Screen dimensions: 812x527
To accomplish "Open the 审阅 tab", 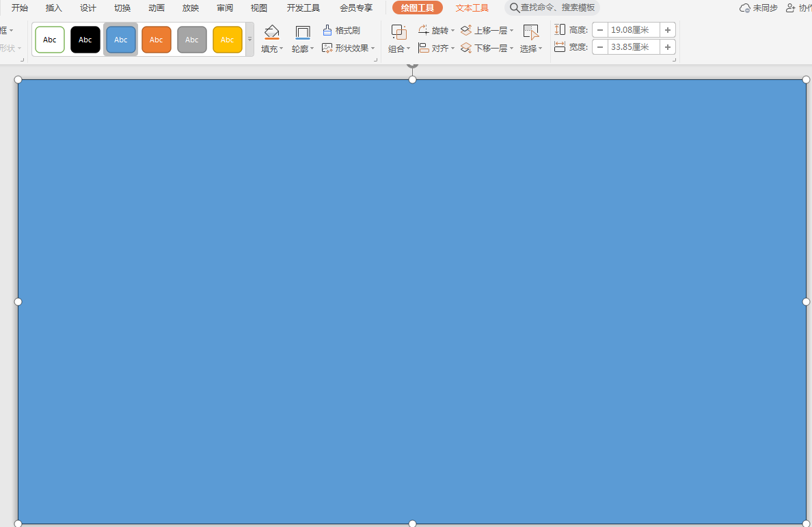I will 225,8.
